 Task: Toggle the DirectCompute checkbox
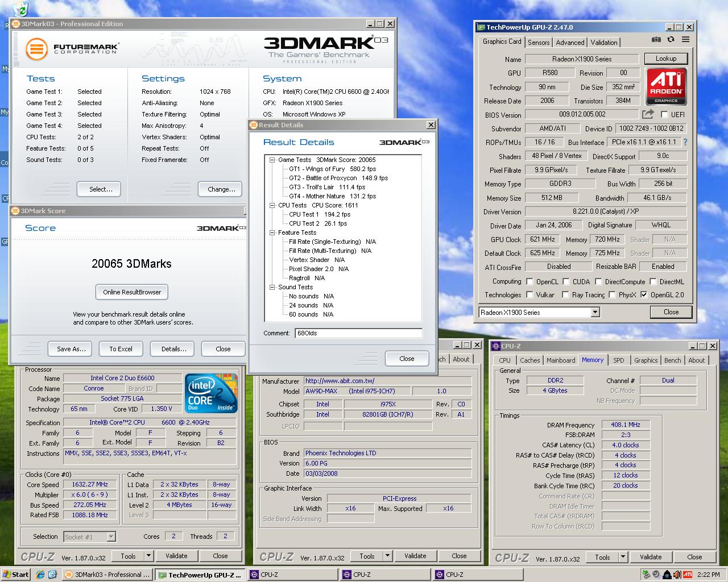point(598,281)
